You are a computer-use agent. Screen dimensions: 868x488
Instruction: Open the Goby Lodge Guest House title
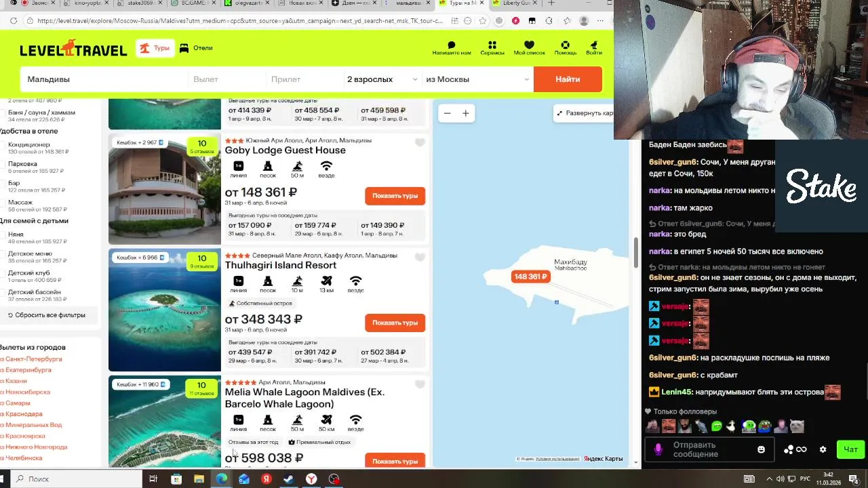[285, 150]
